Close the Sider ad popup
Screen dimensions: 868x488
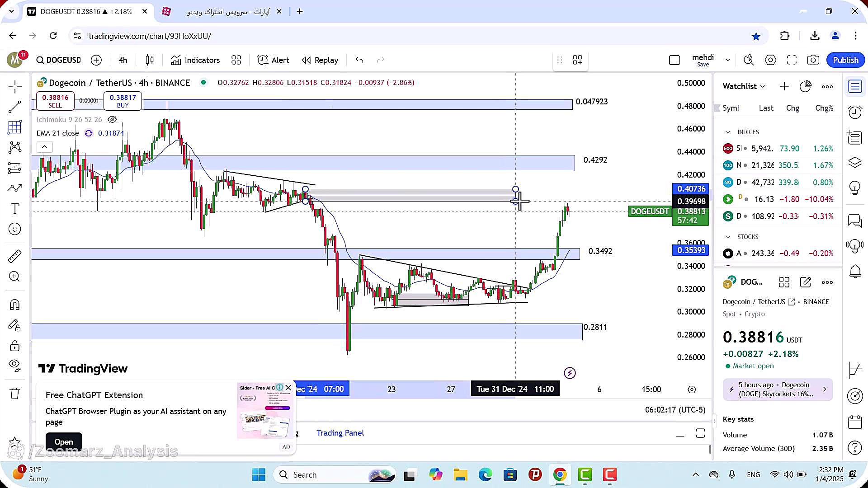(288, 388)
